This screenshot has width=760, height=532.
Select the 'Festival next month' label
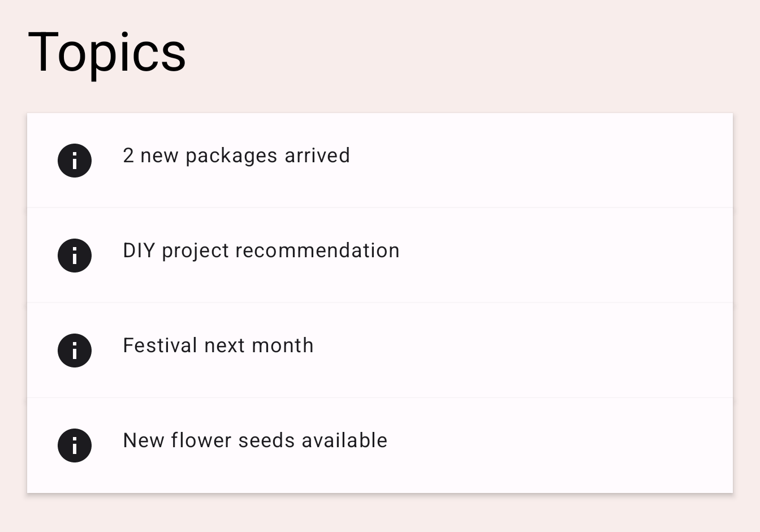tap(218, 345)
